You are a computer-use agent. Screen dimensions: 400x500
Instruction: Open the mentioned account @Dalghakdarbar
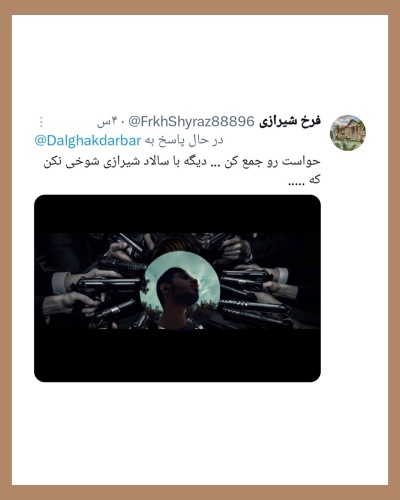point(88,141)
